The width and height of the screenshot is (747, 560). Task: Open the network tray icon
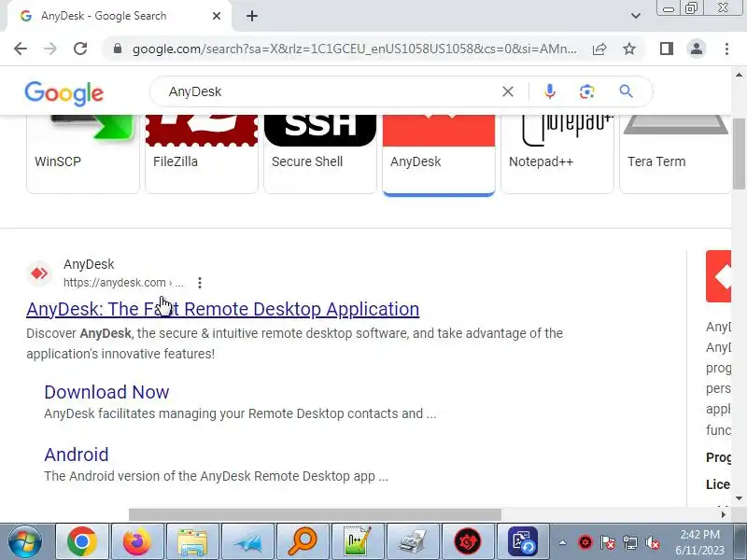pos(629,542)
